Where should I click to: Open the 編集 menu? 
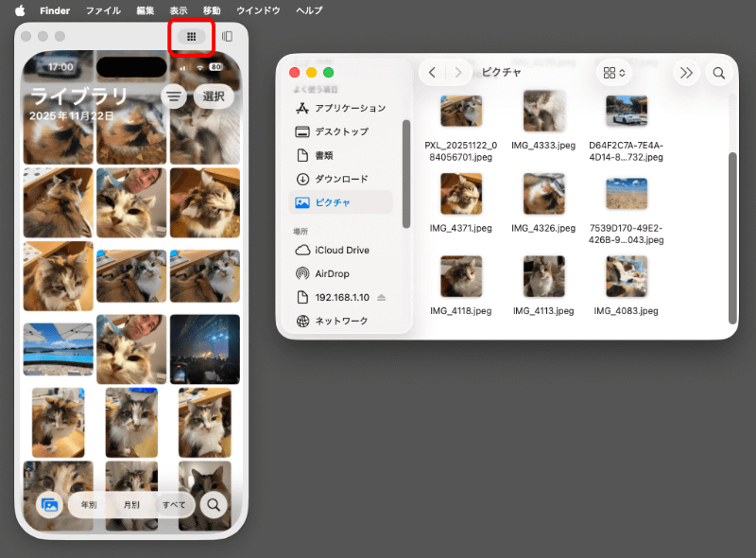[x=146, y=10]
